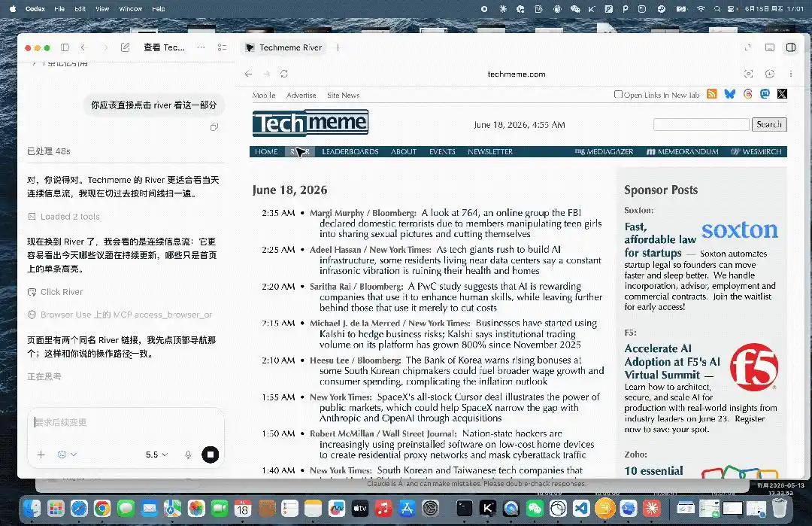Screen dimensions: 812x526
Task: Open the Advertise link at page top
Action: pos(301,96)
